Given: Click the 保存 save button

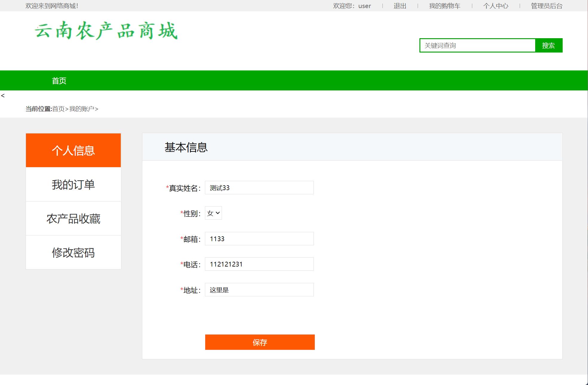Looking at the screenshot, I should pos(259,342).
